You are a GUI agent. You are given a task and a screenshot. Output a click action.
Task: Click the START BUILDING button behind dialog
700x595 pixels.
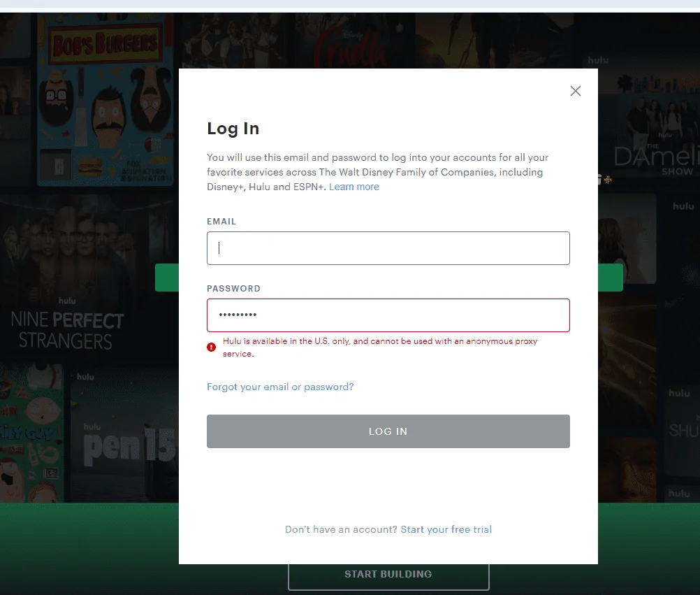[x=388, y=576]
